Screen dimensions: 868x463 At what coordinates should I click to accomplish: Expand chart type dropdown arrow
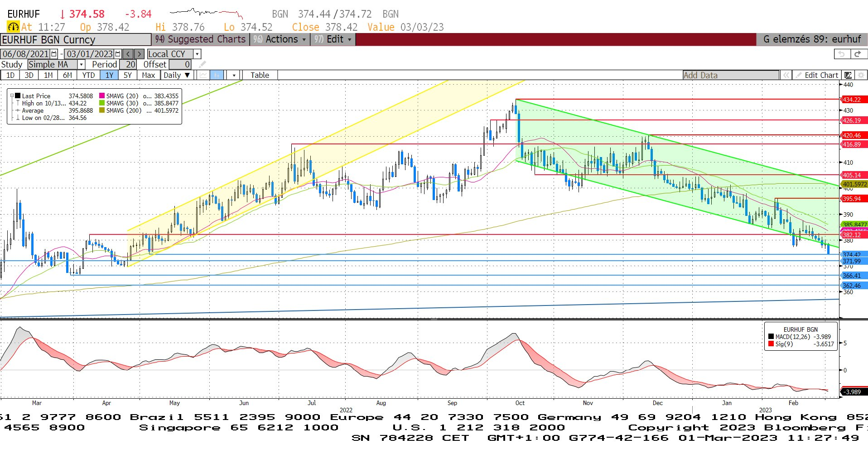pos(234,75)
